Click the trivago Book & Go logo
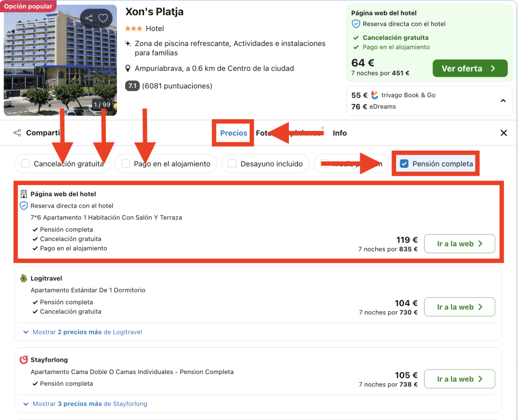This screenshot has height=420, width=518. coord(374,95)
